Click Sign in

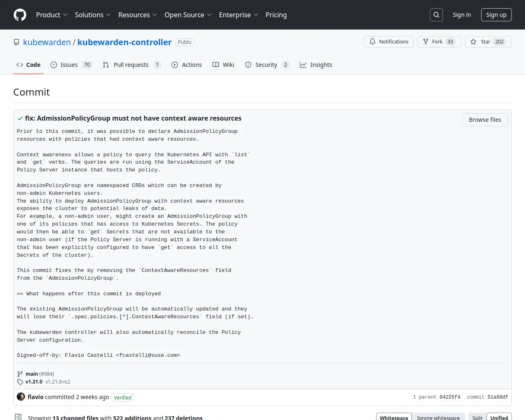461,15
